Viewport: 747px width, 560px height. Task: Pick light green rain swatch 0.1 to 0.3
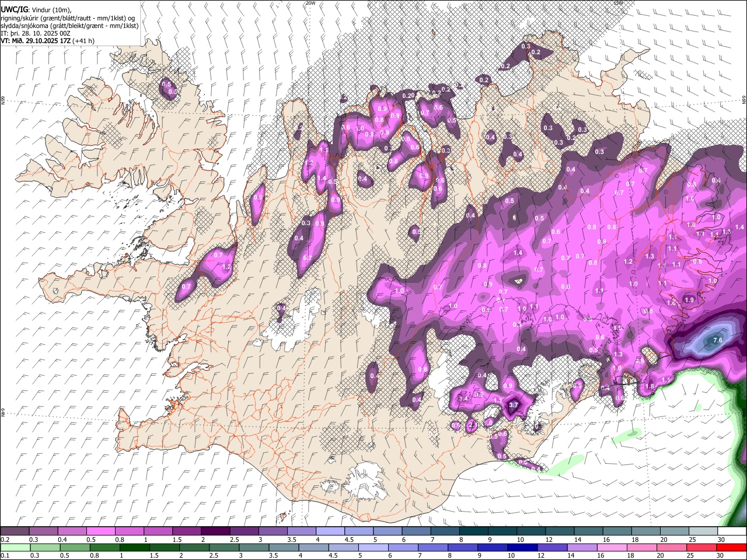tap(15, 547)
